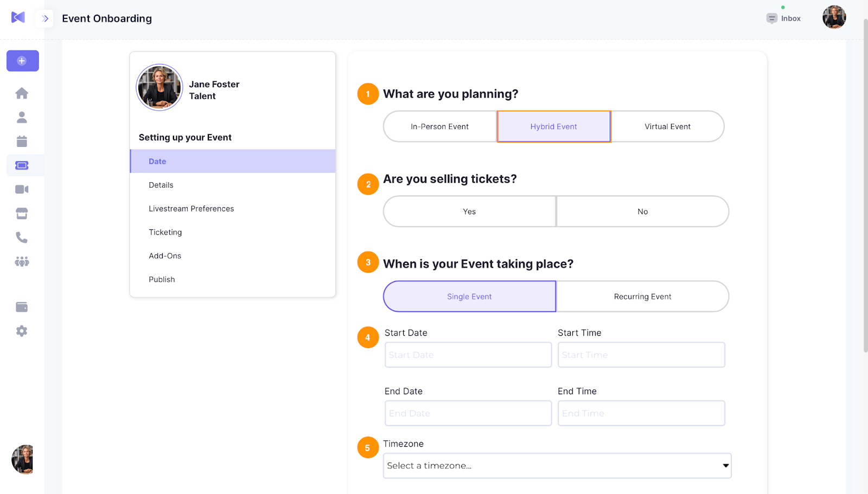Select the In-Person Event option

tap(439, 126)
